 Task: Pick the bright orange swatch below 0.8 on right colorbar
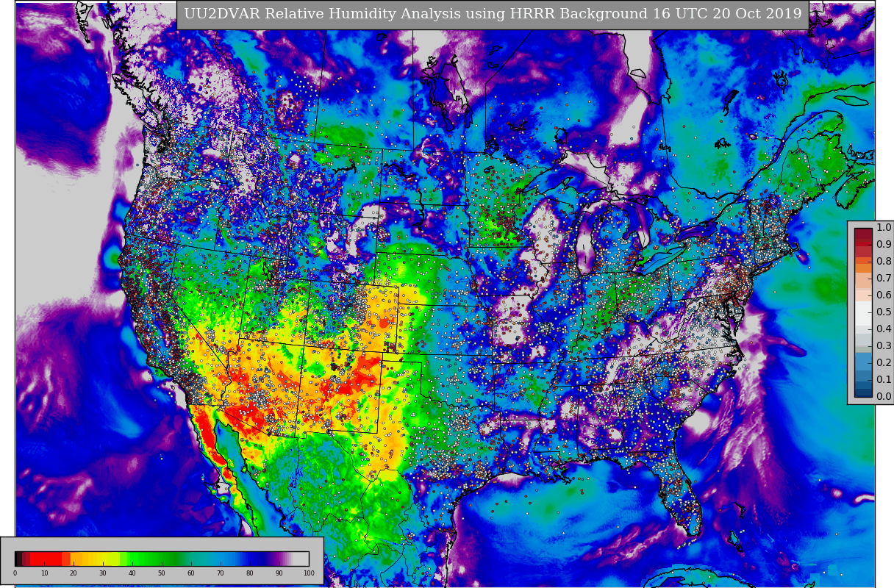[x=863, y=268]
